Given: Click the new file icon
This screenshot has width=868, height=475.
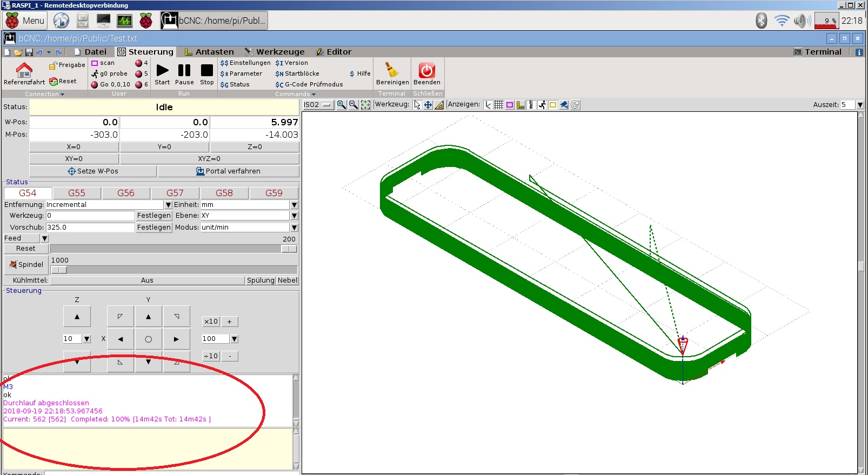Looking at the screenshot, I should [x=8, y=52].
